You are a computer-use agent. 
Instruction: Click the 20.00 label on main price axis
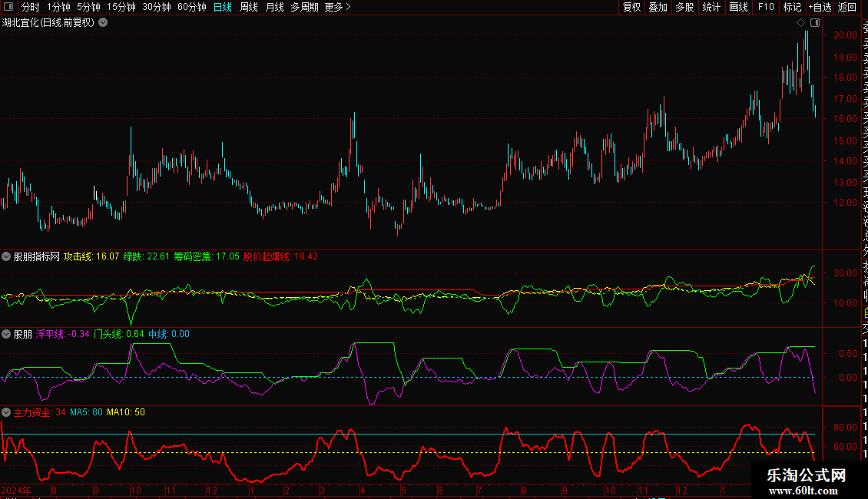845,35
